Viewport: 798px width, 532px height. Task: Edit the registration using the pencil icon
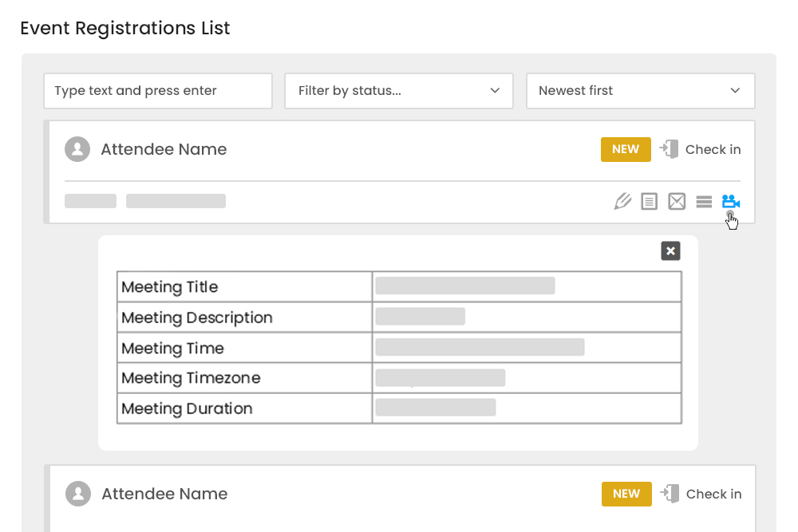(622, 201)
